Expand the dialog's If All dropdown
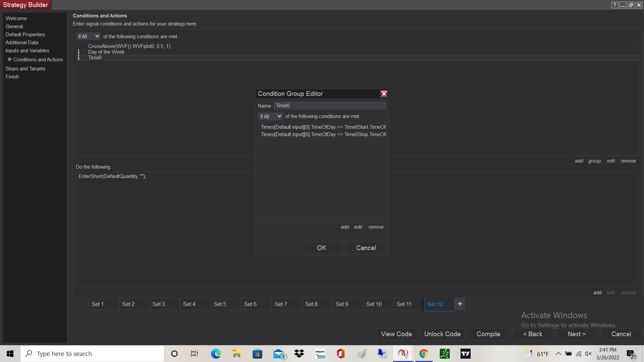 tap(270, 116)
